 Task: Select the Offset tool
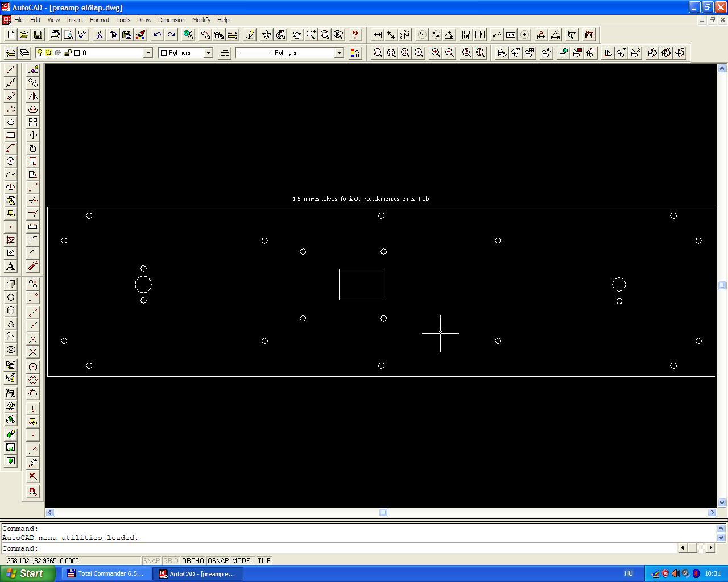[33, 109]
